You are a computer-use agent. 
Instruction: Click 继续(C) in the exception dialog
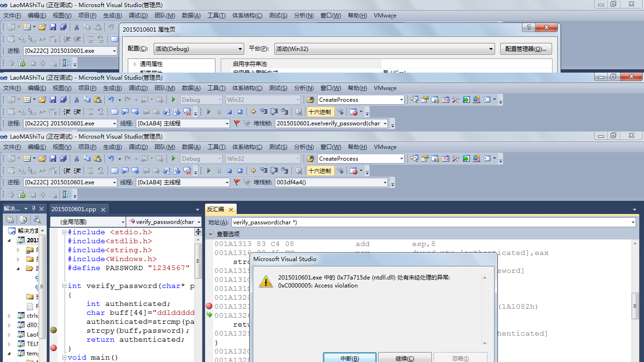pyautogui.click(x=405, y=358)
